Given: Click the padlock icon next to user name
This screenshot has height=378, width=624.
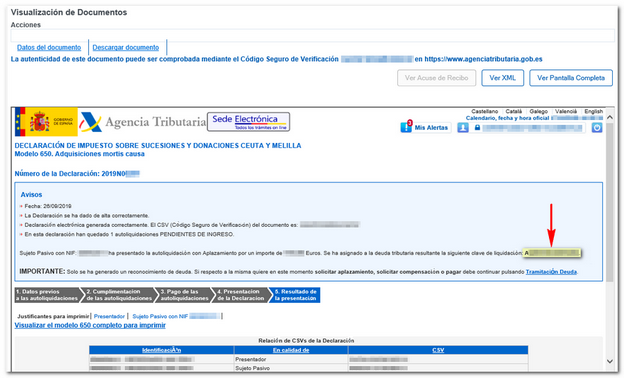Looking at the screenshot, I should pos(477,128).
